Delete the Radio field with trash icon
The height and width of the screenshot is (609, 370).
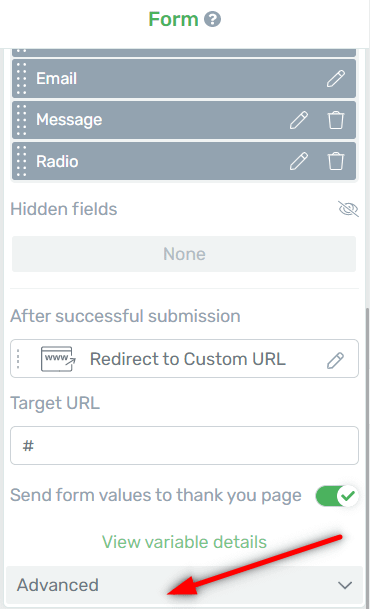335,161
